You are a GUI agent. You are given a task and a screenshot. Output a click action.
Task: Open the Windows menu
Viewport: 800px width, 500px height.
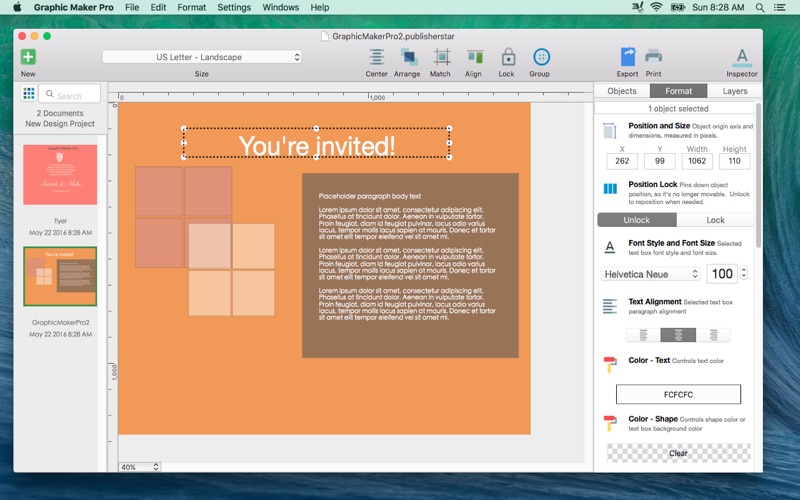(x=281, y=7)
